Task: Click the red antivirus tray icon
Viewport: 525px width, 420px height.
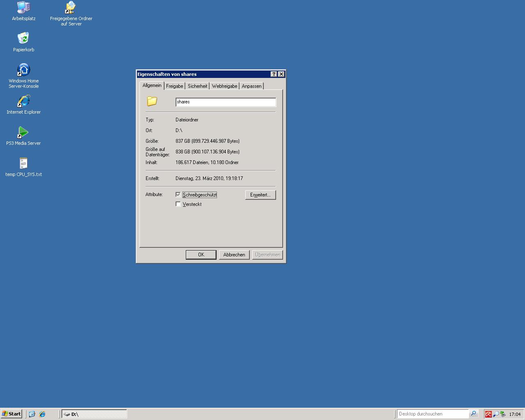Action: point(488,414)
